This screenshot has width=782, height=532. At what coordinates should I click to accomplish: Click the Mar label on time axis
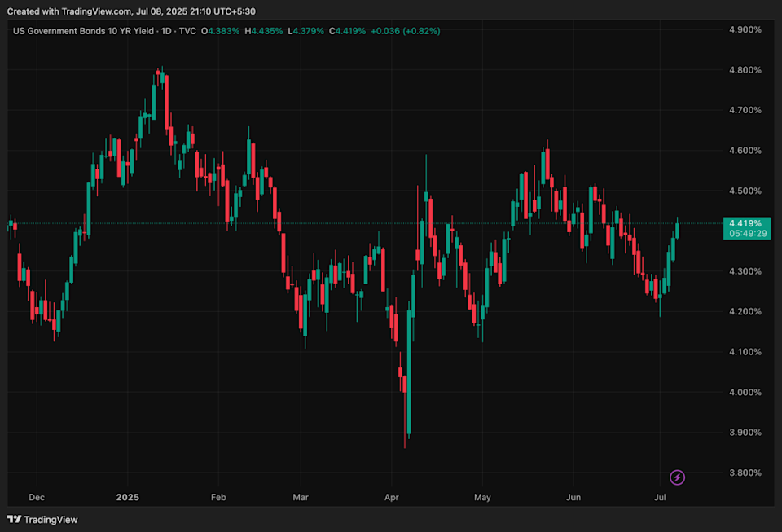point(301,497)
